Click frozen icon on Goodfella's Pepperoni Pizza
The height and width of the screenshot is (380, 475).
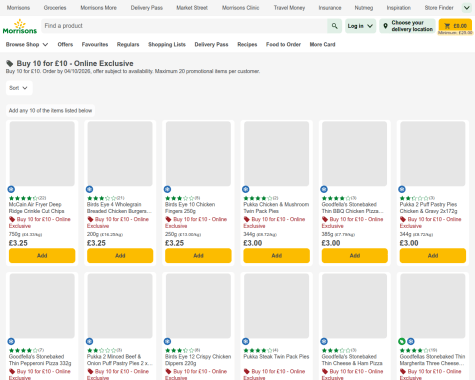[11, 341]
